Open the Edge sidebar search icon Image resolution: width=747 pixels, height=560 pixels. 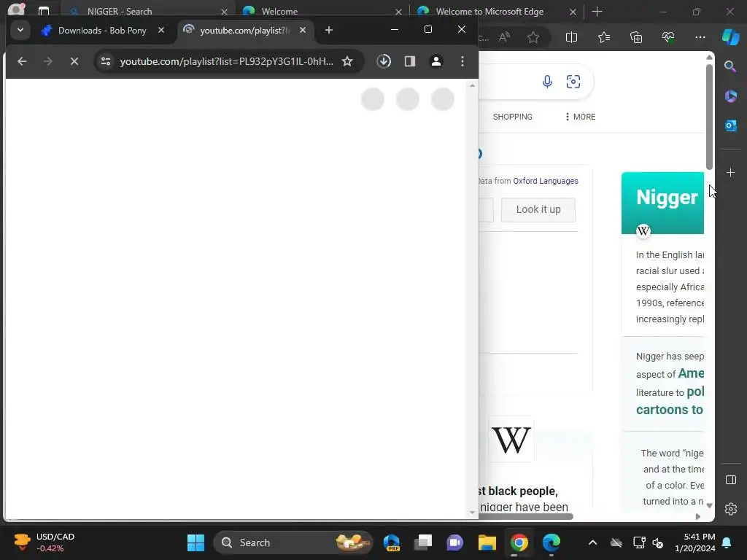pos(730,66)
